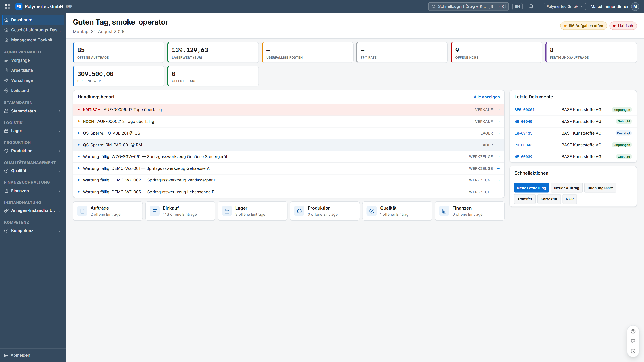
Task: Expand the Anlagen-Instandhaltung sidebar section
Action: (x=32, y=210)
